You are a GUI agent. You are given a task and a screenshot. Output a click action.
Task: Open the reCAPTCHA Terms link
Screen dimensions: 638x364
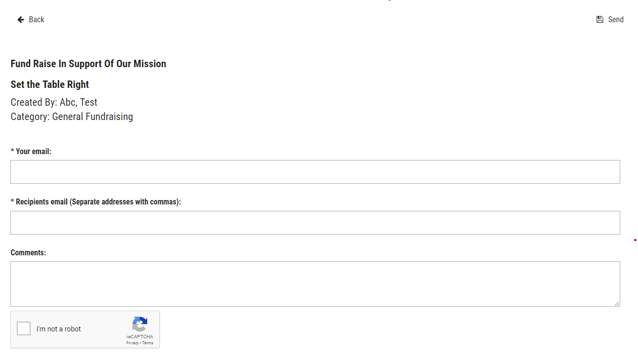(148, 343)
